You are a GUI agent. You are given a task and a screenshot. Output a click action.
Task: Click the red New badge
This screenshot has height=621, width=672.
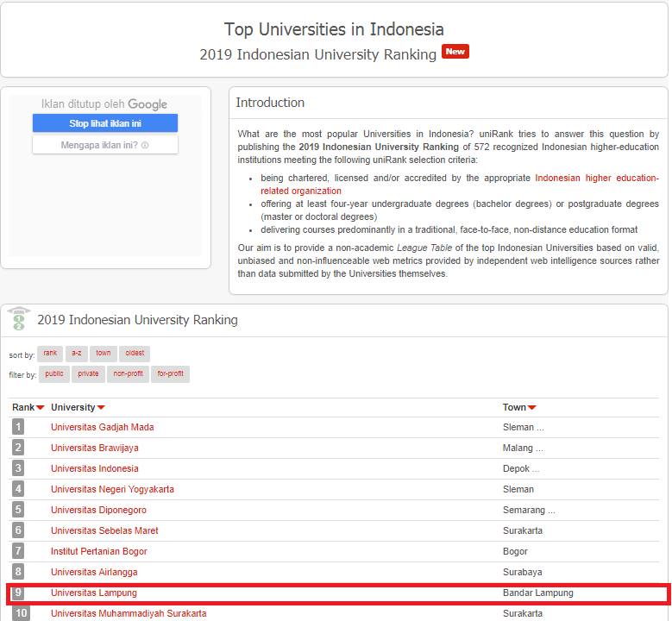point(455,52)
